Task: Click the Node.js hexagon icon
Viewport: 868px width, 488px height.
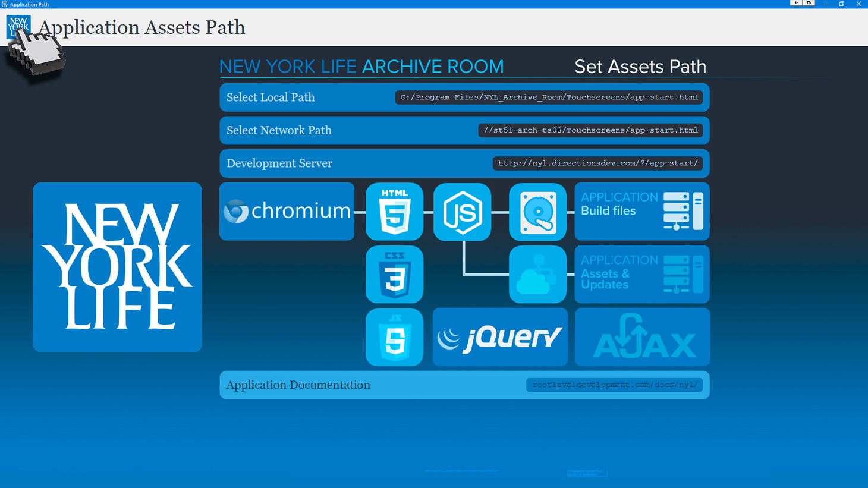Action: coord(462,212)
